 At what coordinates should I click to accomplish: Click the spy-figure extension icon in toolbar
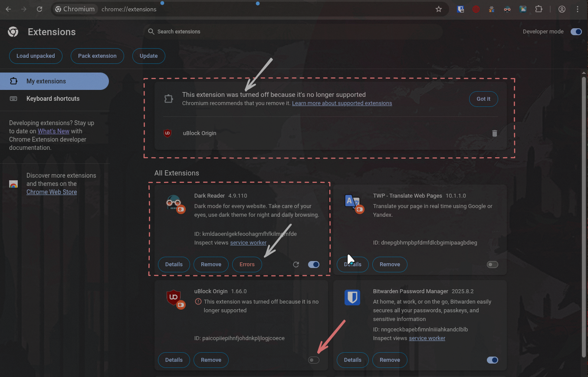click(x=492, y=9)
